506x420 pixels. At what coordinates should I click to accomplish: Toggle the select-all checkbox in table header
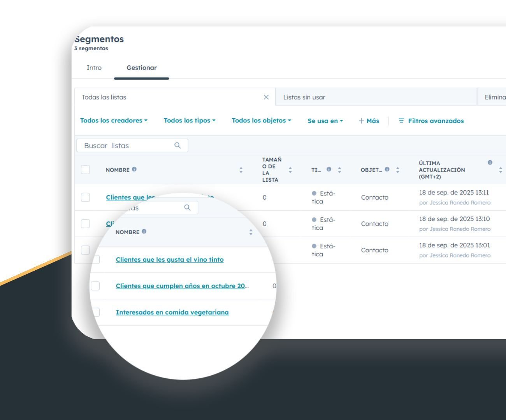tap(85, 170)
